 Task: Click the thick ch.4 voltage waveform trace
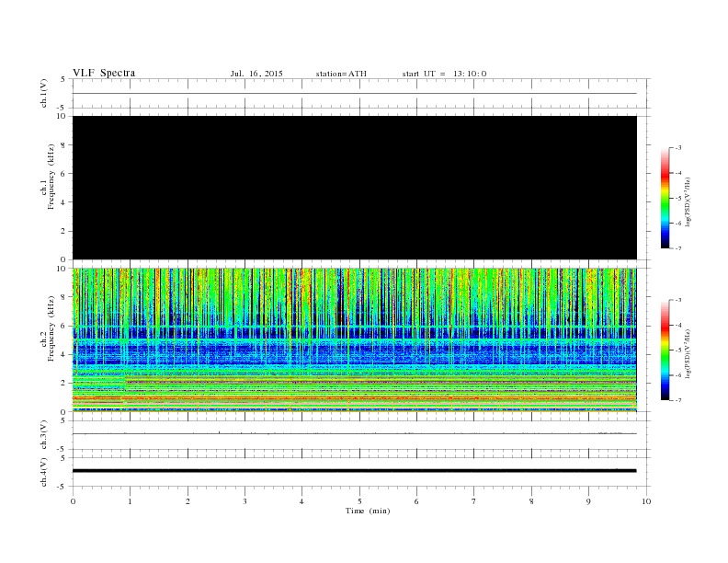355,471
